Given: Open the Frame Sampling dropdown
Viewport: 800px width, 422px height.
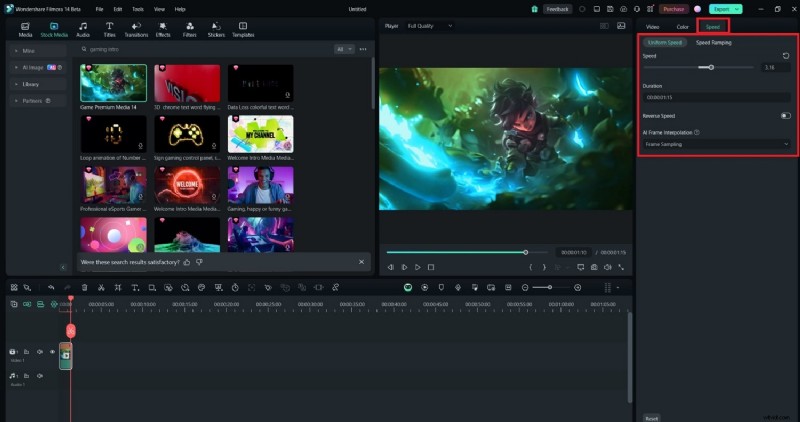Looking at the screenshot, I should pyautogui.click(x=716, y=144).
